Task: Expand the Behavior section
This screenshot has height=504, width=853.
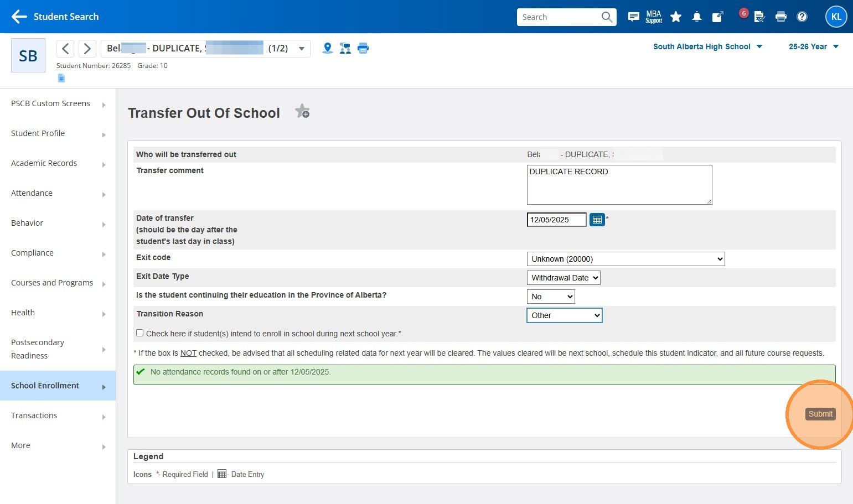Action: [58, 223]
